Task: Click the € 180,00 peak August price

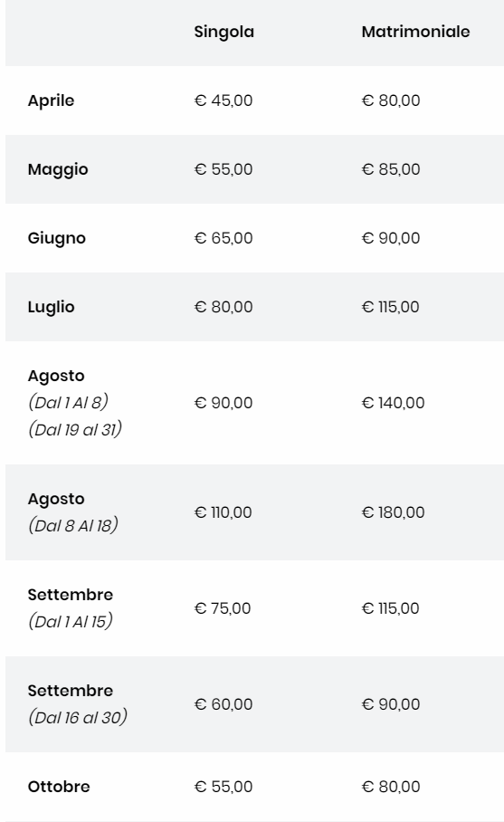Action: [x=394, y=512]
